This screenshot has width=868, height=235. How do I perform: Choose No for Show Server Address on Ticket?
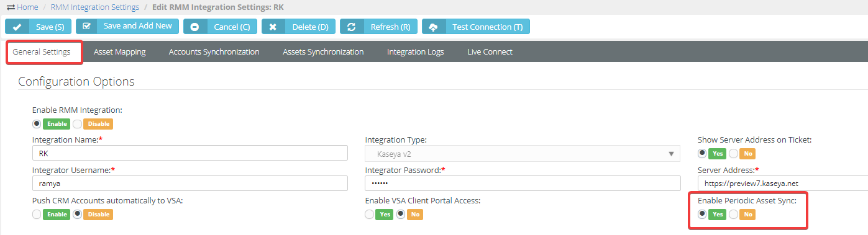click(x=733, y=153)
